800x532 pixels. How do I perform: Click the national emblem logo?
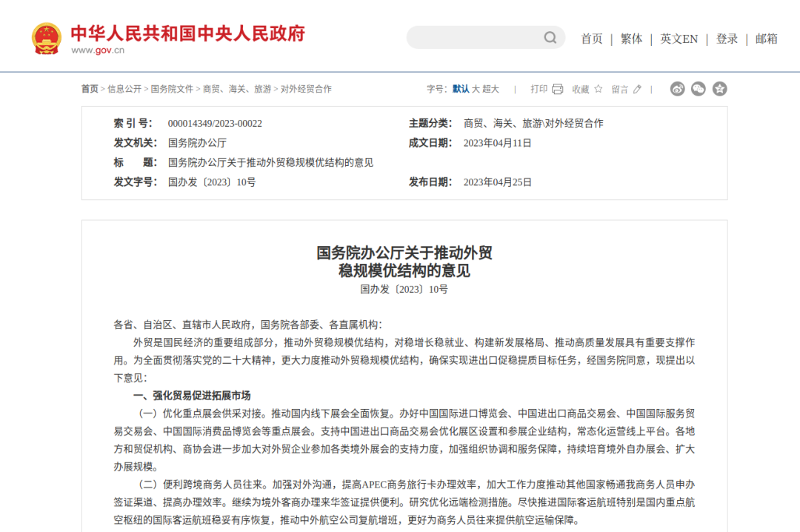tap(47, 39)
